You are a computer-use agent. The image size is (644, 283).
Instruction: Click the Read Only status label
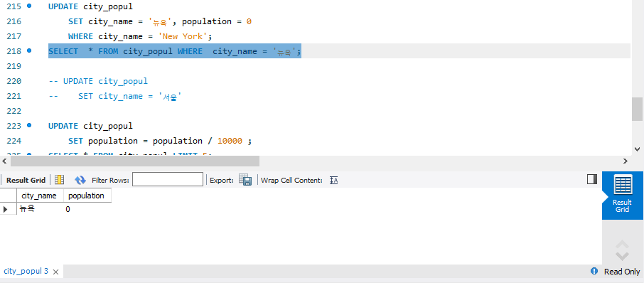click(622, 272)
